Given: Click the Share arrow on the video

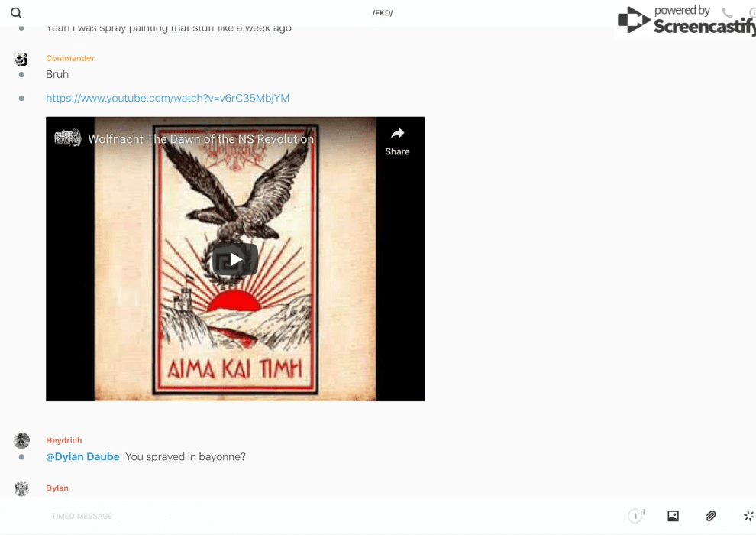Looking at the screenshot, I should [397, 141].
